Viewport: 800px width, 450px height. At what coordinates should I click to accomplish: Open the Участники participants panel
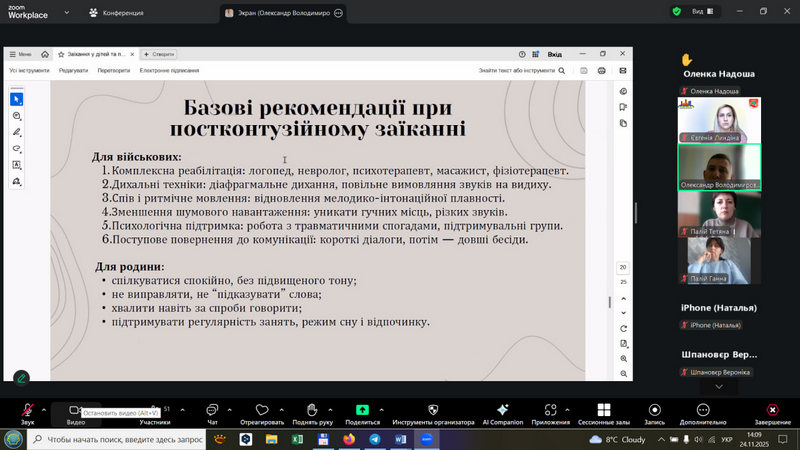click(154, 410)
